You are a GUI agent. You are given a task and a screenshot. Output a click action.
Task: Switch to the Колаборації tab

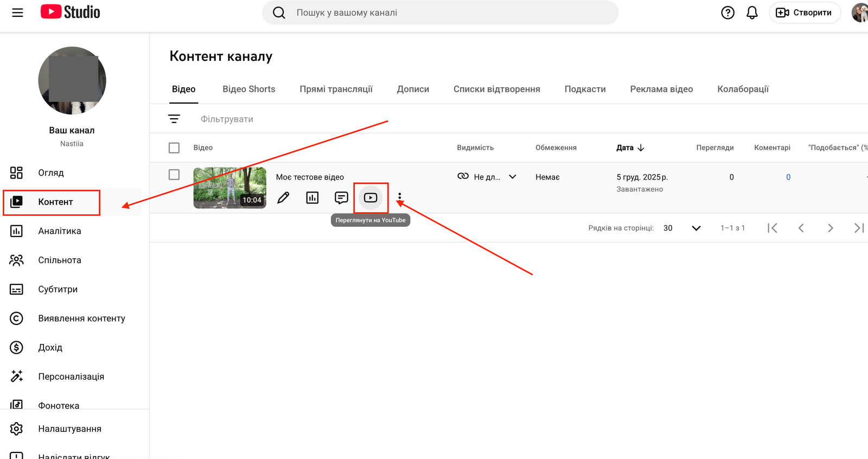(743, 89)
